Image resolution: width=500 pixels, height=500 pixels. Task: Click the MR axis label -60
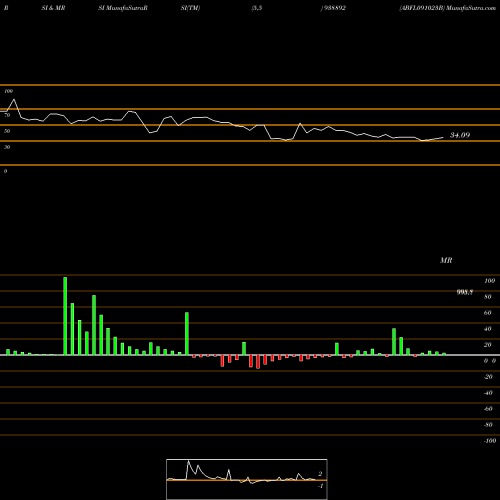(x=488, y=409)
